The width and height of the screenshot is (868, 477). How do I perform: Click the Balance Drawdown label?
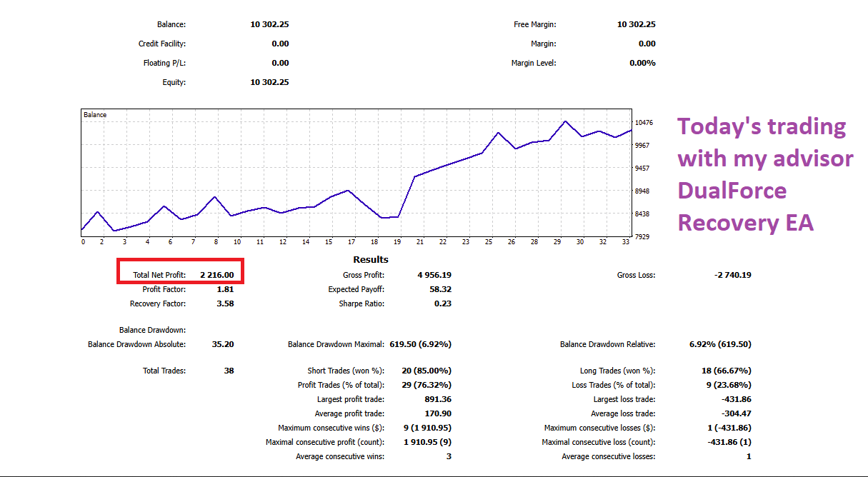click(x=152, y=330)
